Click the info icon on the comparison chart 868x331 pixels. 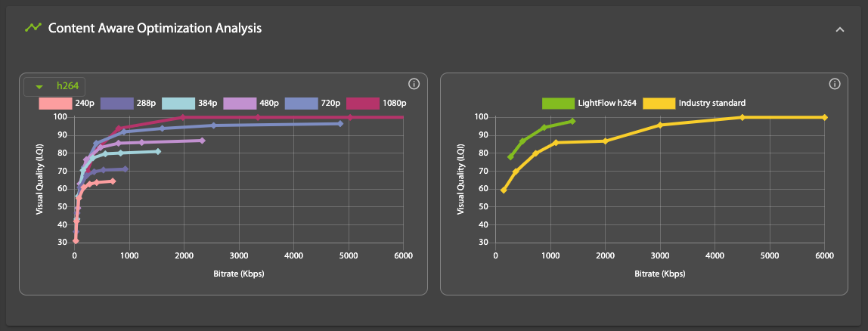[835, 84]
